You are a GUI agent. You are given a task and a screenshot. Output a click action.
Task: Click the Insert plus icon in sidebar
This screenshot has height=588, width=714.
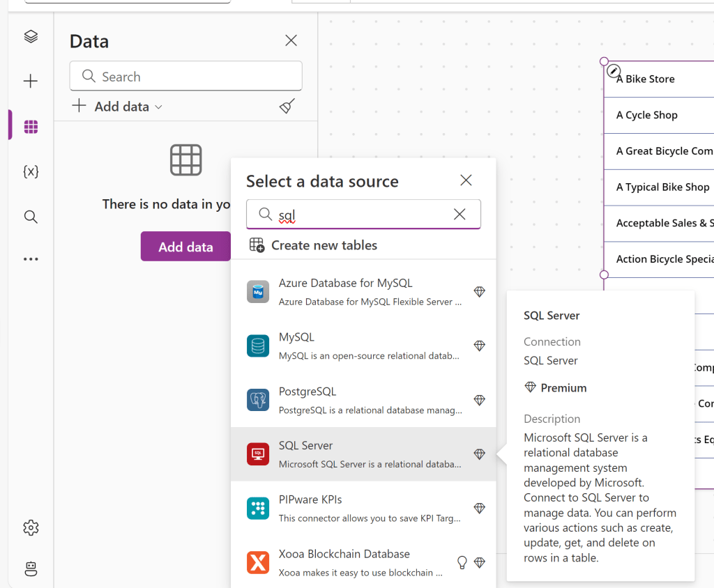31,82
